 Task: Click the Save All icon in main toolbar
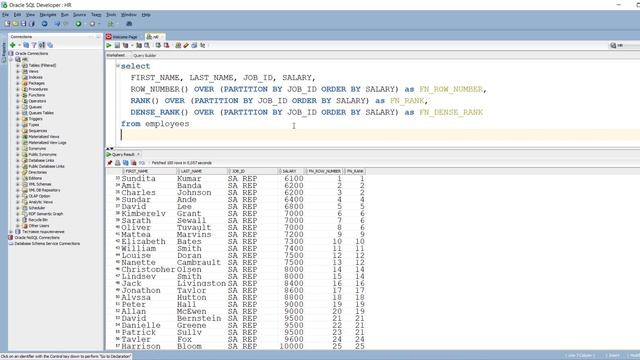tap(32, 24)
